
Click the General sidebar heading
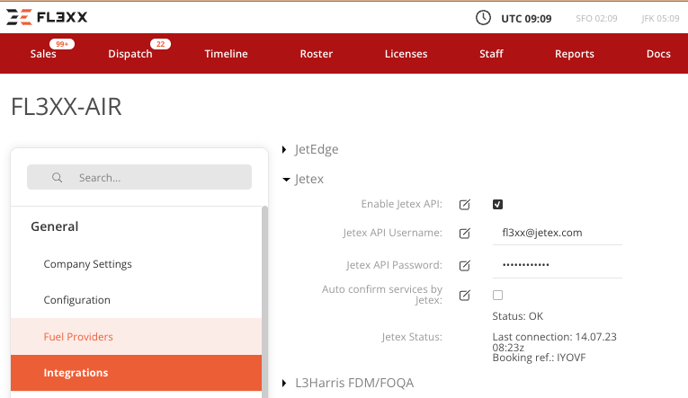point(54,226)
